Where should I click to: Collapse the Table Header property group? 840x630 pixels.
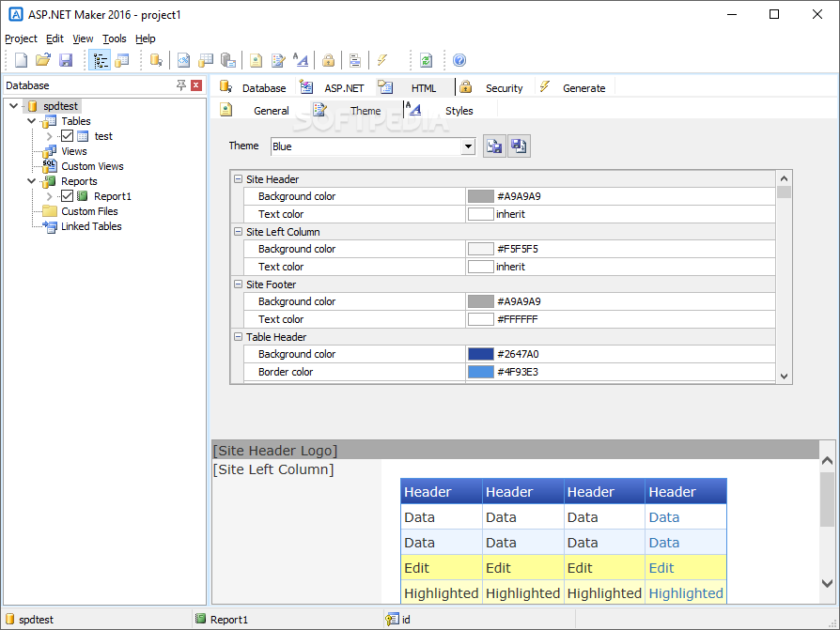[239, 336]
